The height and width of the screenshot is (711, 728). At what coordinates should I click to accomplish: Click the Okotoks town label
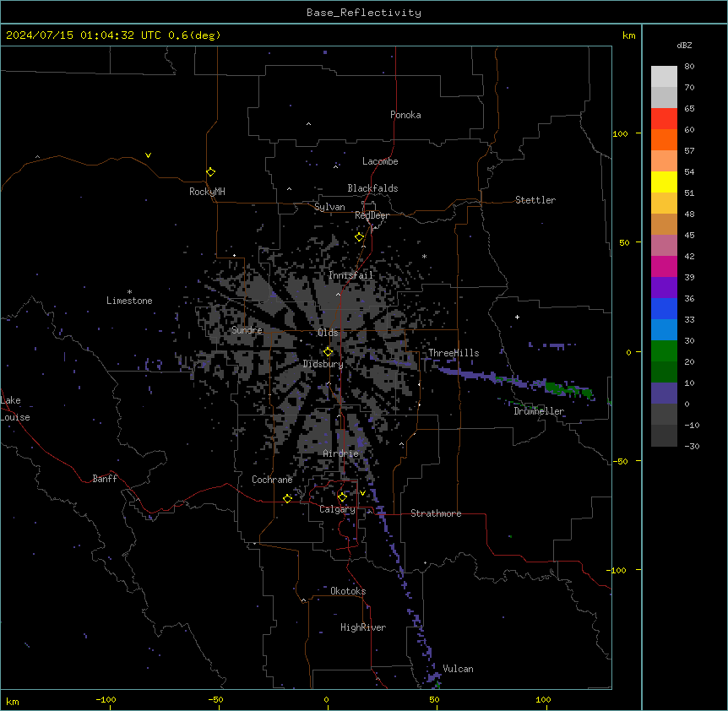click(348, 591)
